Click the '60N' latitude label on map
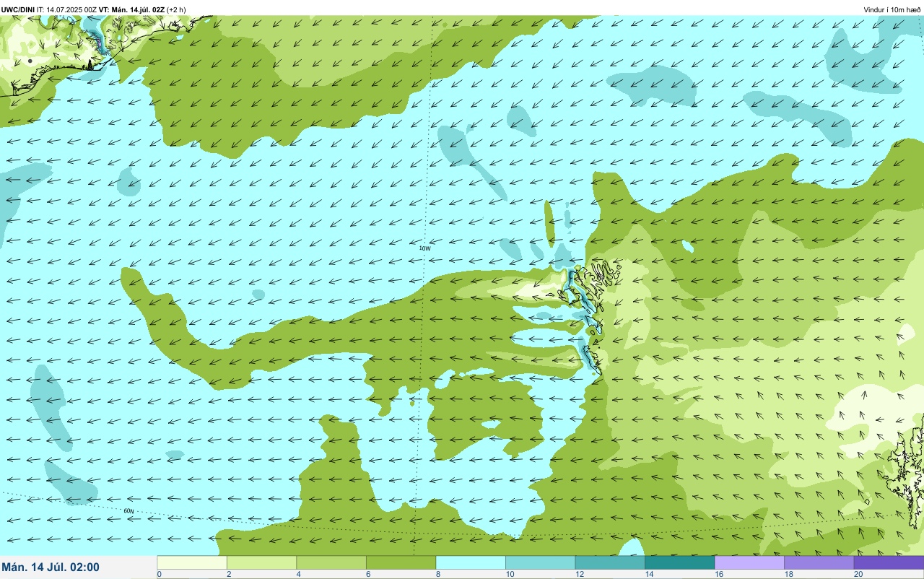Image resolution: width=924 pixels, height=579 pixels. (x=128, y=511)
